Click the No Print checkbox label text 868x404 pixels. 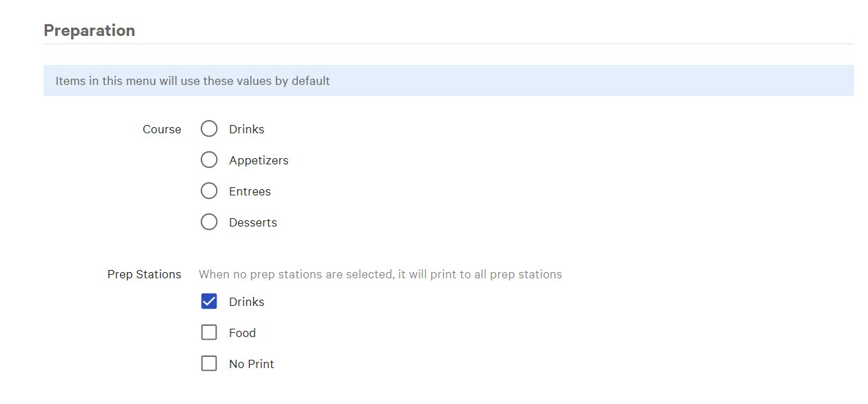tap(251, 363)
